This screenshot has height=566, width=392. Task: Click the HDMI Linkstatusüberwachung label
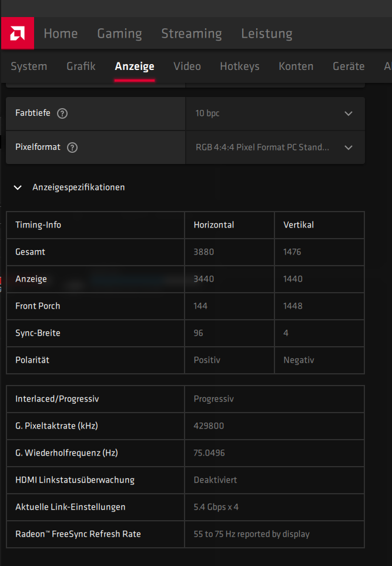[x=75, y=480]
